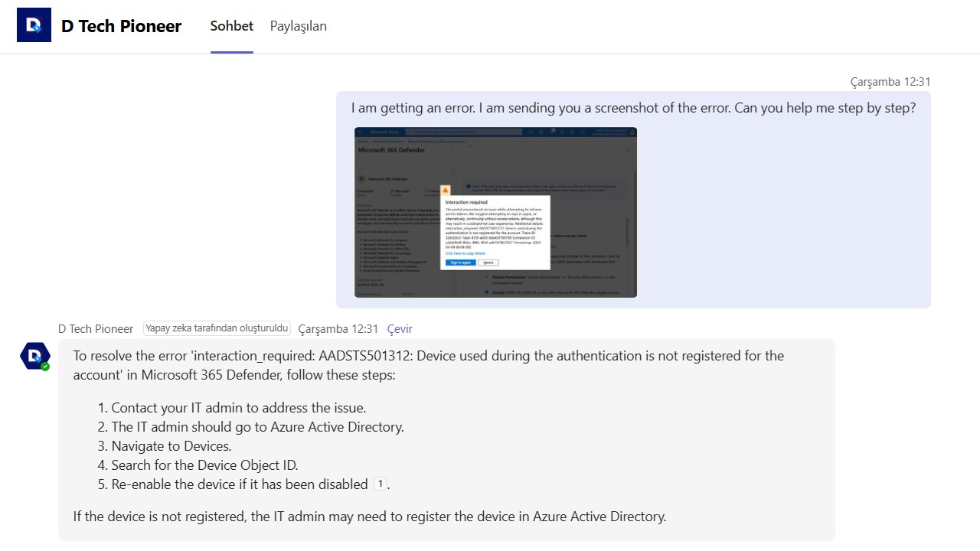Open the error screenshot thumbnail
The width and height of the screenshot is (980, 551).
(495, 212)
